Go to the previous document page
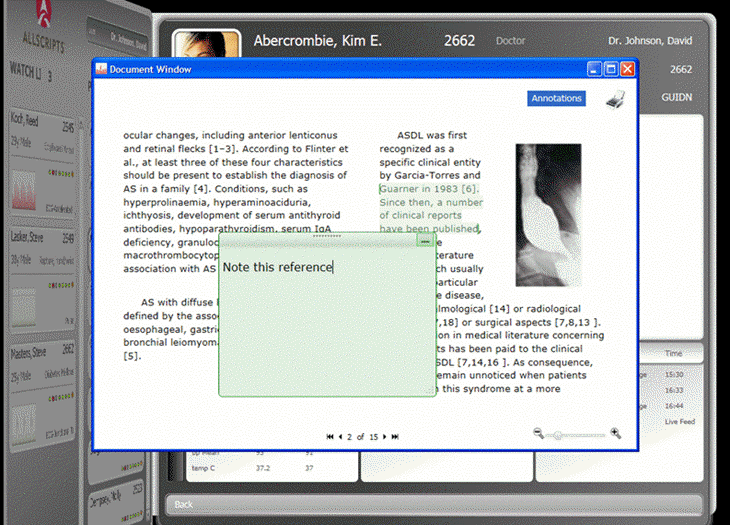 [340, 437]
